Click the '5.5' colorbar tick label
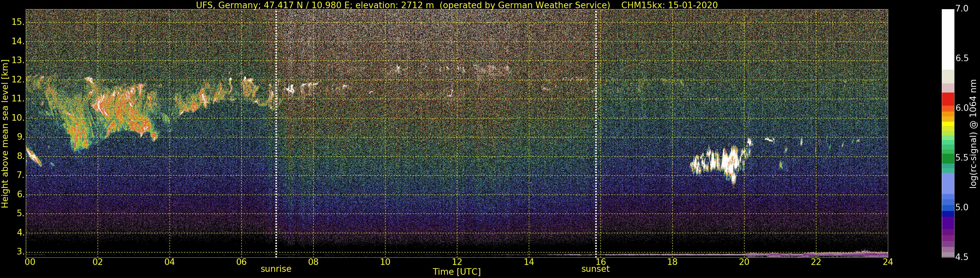The width and height of the screenshot is (980, 278). pos(962,158)
